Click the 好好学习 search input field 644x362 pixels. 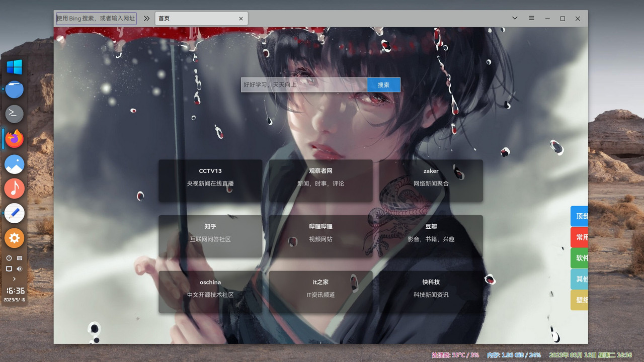pos(304,85)
